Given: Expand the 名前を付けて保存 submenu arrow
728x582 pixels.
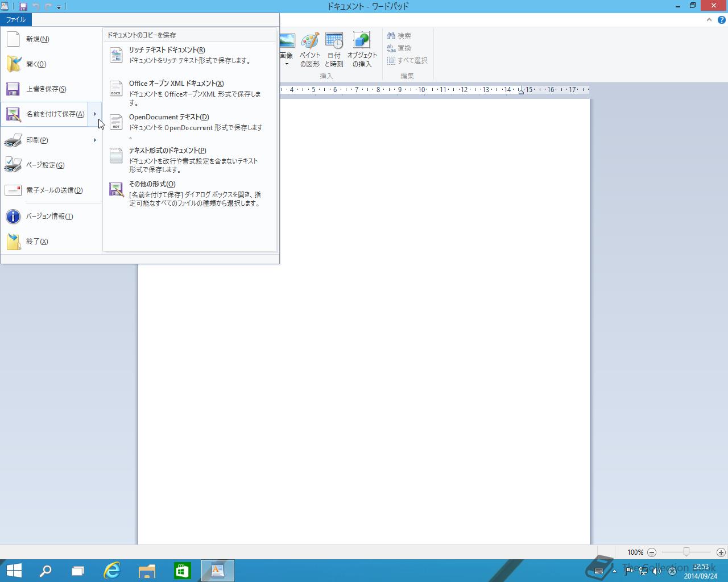Looking at the screenshot, I should point(95,114).
